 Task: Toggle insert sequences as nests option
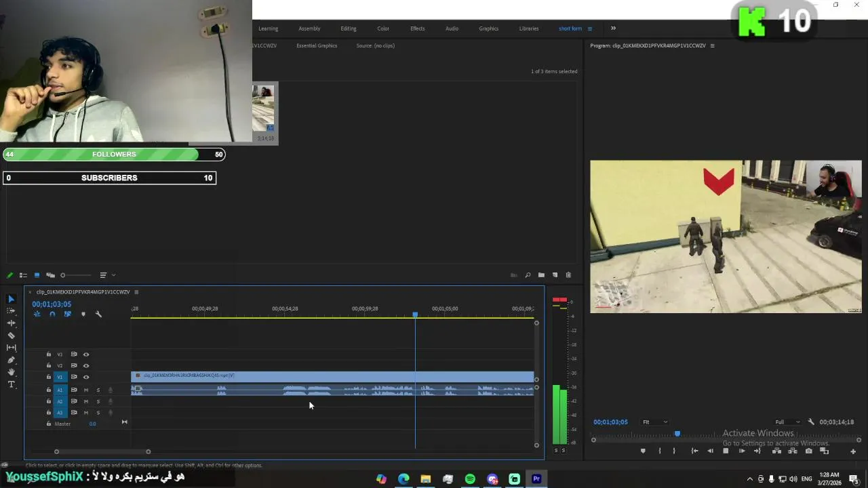pyautogui.click(x=37, y=314)
